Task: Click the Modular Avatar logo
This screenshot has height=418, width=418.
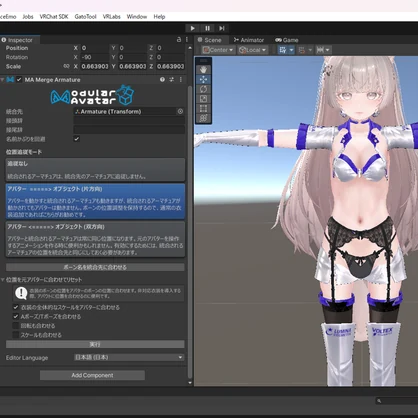Action: (x=93, y=95)
